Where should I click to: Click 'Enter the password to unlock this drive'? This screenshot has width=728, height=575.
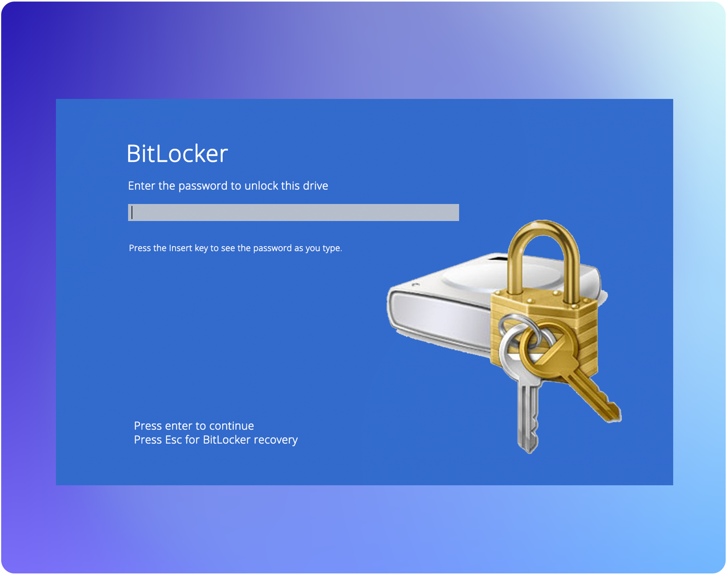[228, 186]
